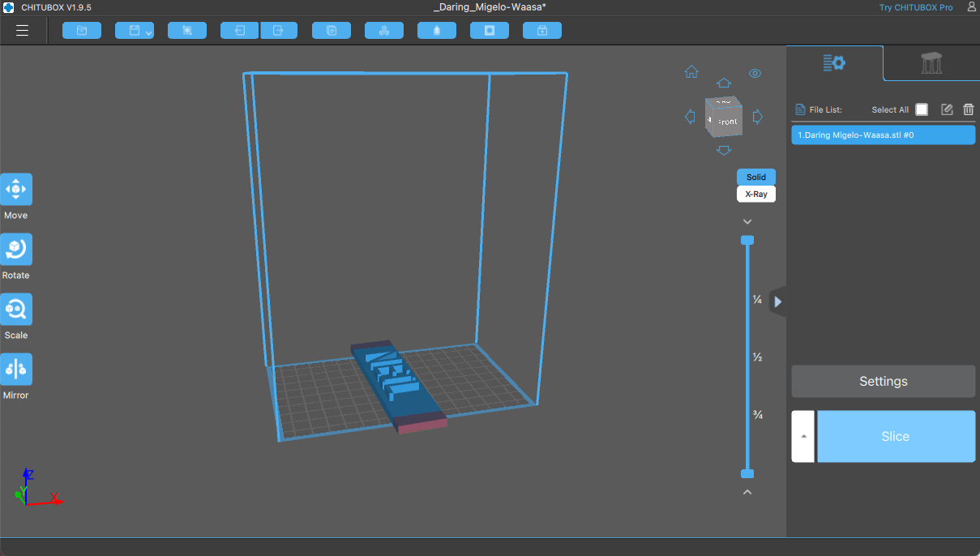Select the Move tool
The width and height of the screenshot is (980, 556).
coord(16,189)
